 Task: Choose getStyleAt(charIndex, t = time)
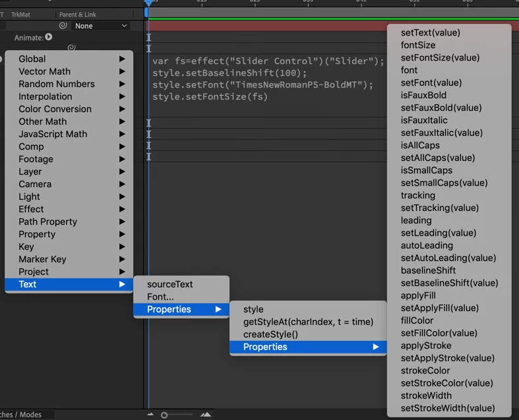point(308,322)
